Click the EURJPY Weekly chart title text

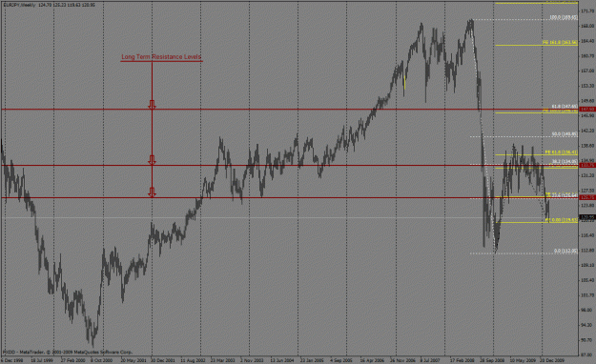coord(49,5)
